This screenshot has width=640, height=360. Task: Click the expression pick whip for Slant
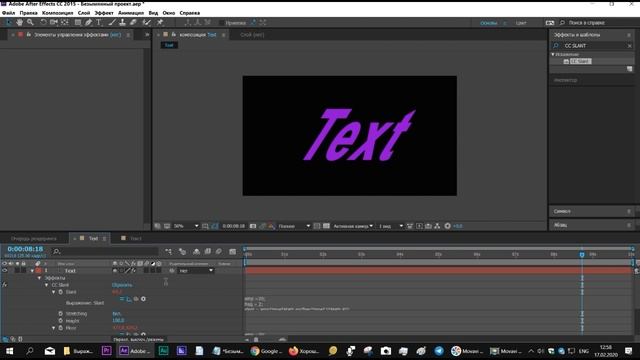pyautogui.click(x=136, y=299)
